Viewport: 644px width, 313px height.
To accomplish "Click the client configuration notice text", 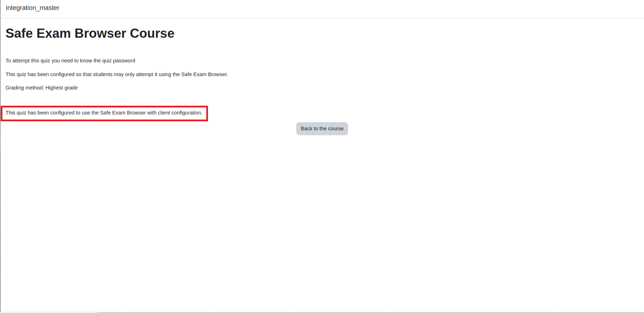I will (104, 113).
